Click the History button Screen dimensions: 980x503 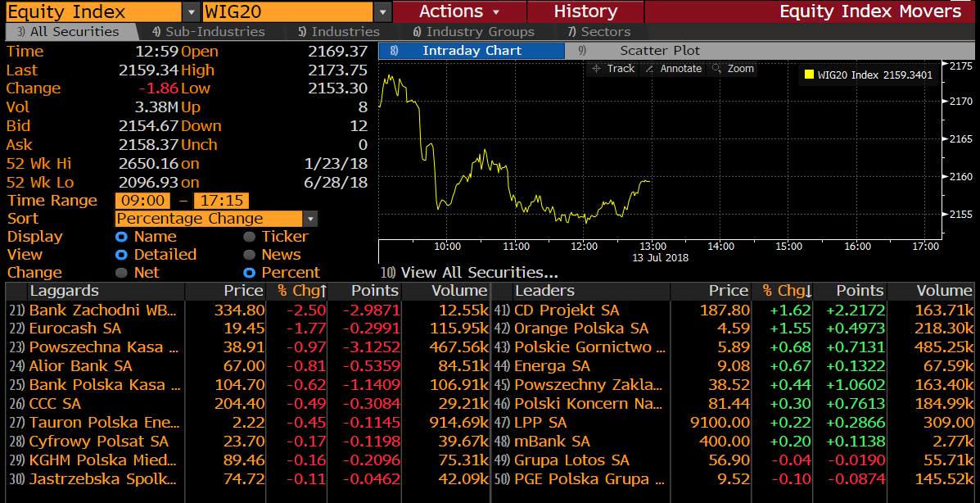pos(585,11)
